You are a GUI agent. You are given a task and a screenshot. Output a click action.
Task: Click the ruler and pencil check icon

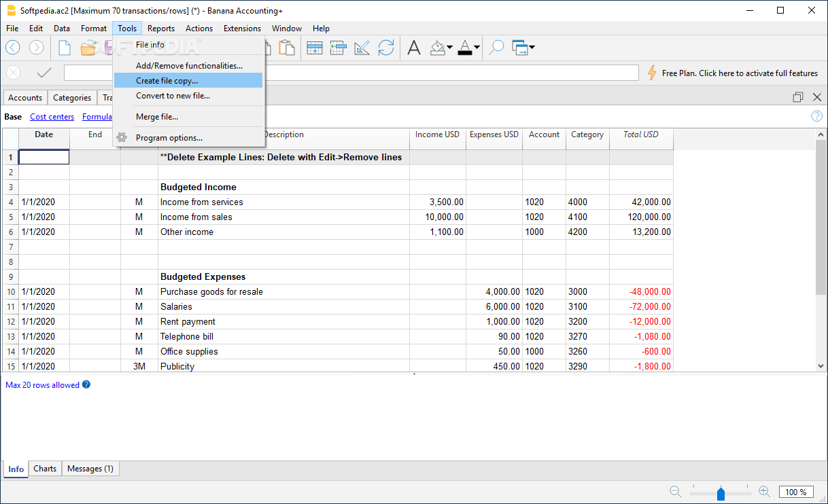tap(362, 48)
